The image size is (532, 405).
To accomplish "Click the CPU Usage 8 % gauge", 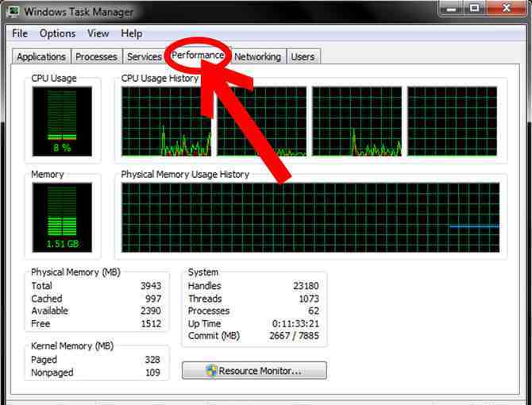I will pyautogui.click(x=62, y=121).
